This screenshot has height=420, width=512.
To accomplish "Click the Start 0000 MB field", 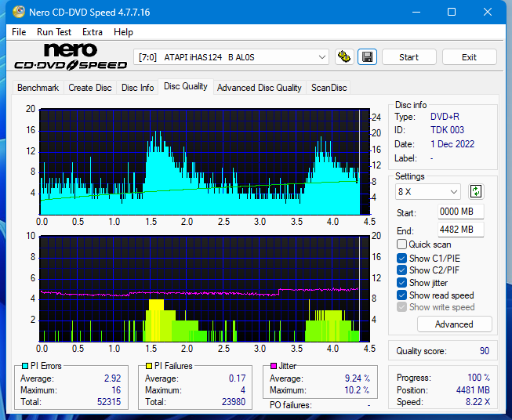I will [x=460, y=212].
